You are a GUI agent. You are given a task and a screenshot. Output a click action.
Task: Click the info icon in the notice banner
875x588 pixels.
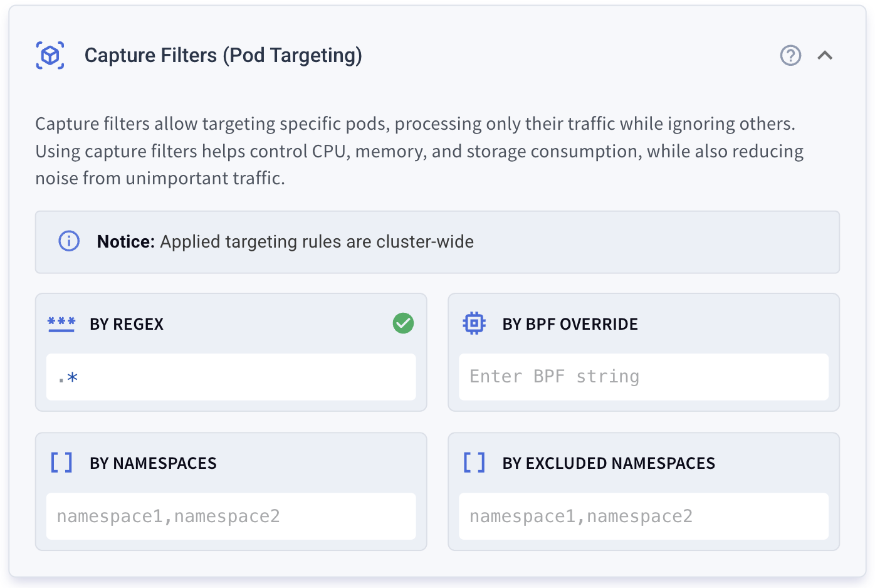[69, 241]
